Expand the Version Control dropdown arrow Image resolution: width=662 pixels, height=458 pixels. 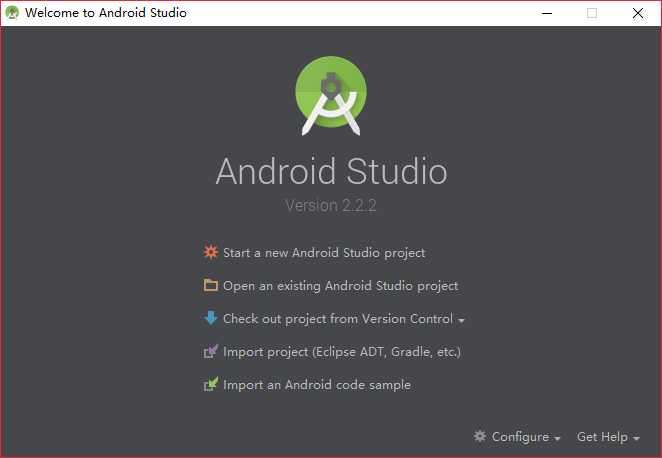[461, 321]
